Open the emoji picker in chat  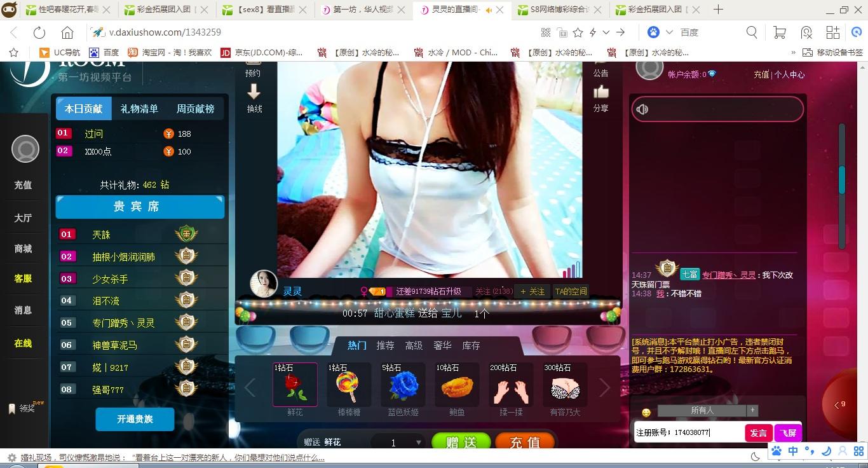coord(646,413)
